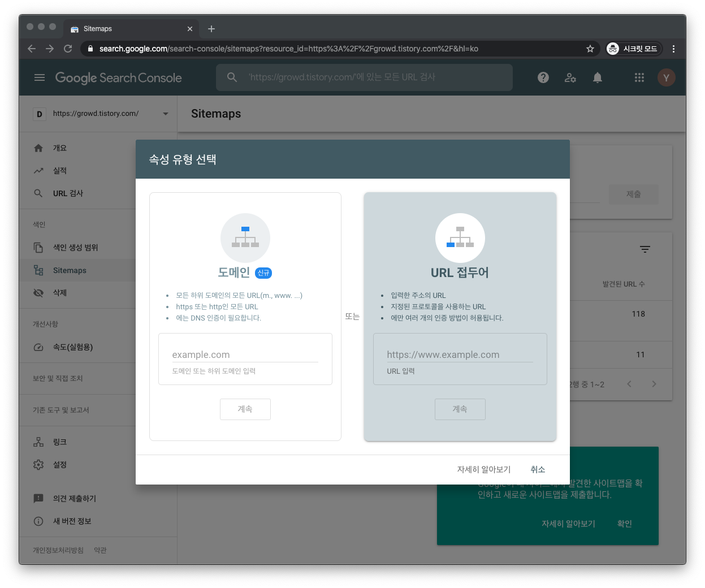Click the 제출 submit sitemap button
Screen dimensions: 705x588
click(x=634, y=194)
